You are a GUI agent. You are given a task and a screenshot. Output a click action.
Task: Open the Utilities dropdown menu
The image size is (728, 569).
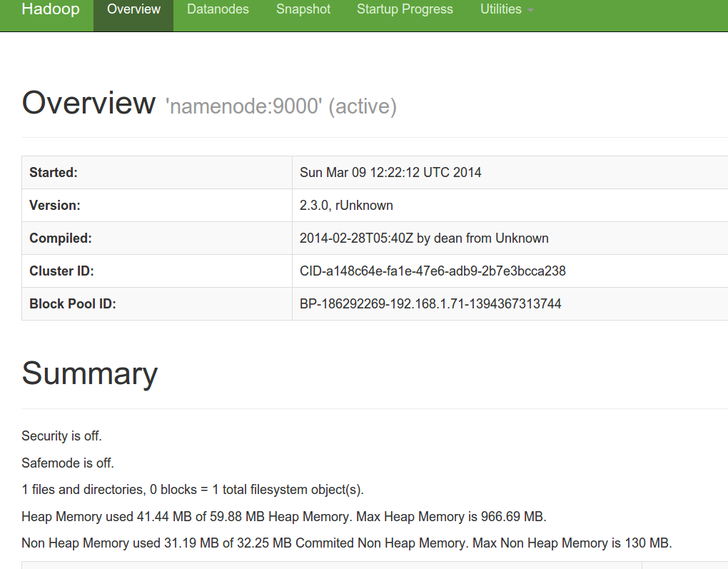coord(500,9)
